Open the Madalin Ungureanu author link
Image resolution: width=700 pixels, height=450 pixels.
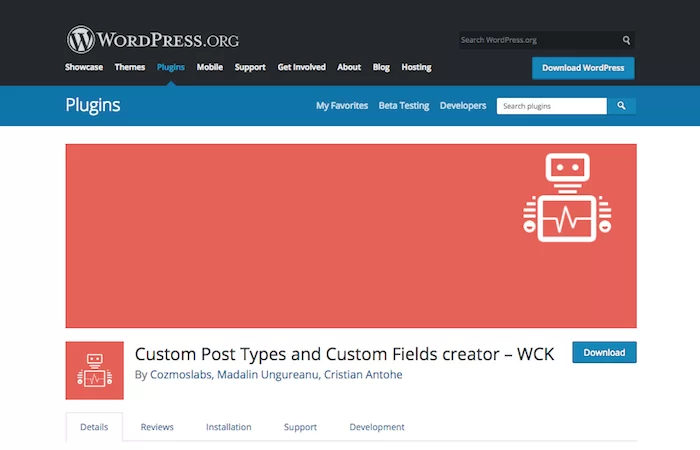268,375
